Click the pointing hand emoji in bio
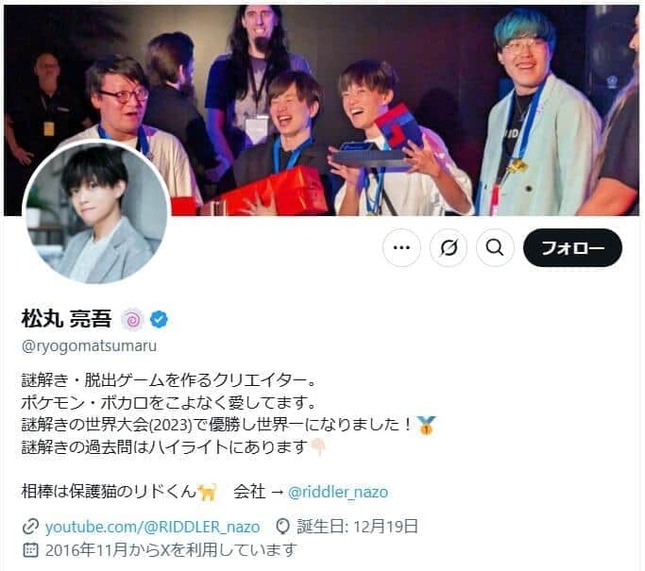 pos(318,447)
